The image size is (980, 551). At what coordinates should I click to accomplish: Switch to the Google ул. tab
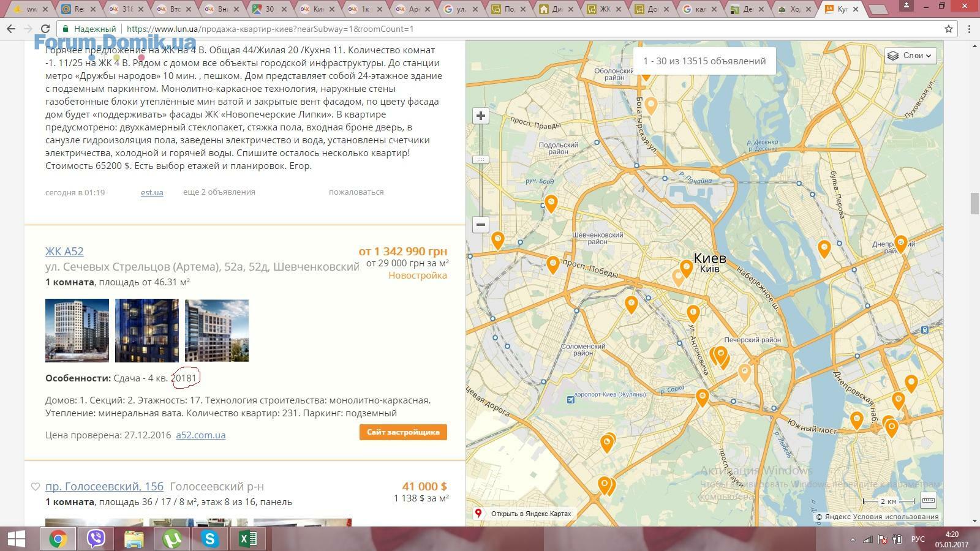coord(461,9)
